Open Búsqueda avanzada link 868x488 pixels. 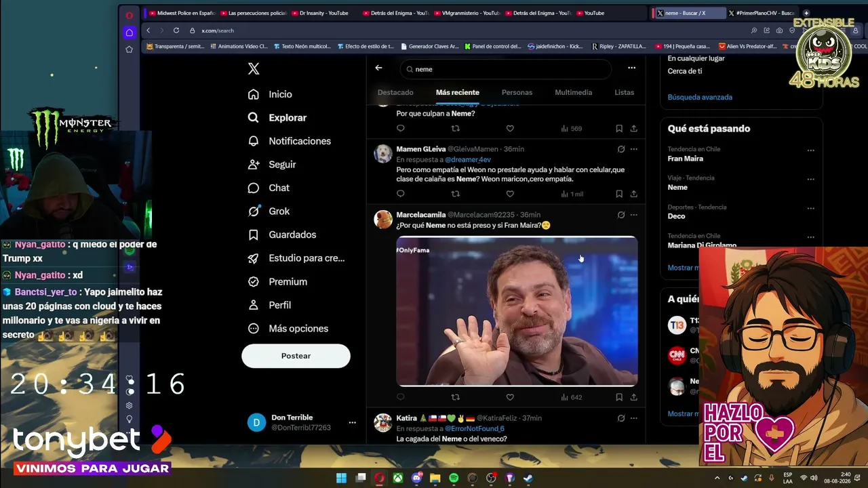click(700, 97)
